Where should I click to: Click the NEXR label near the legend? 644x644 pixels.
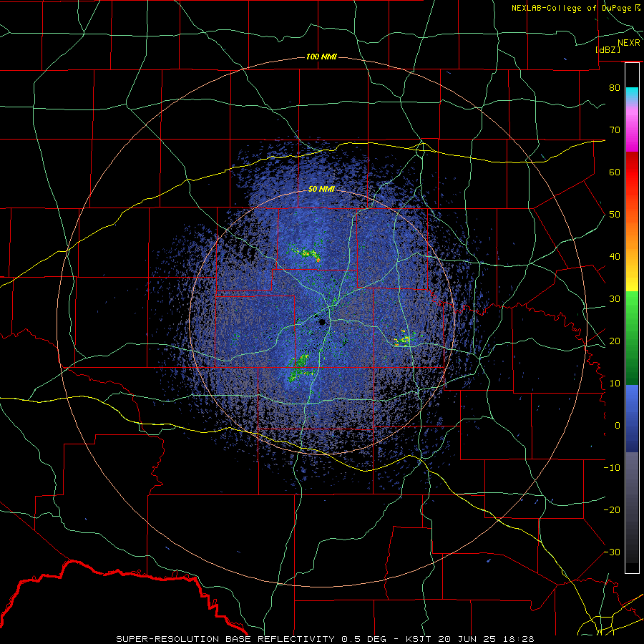coord(629,43)
